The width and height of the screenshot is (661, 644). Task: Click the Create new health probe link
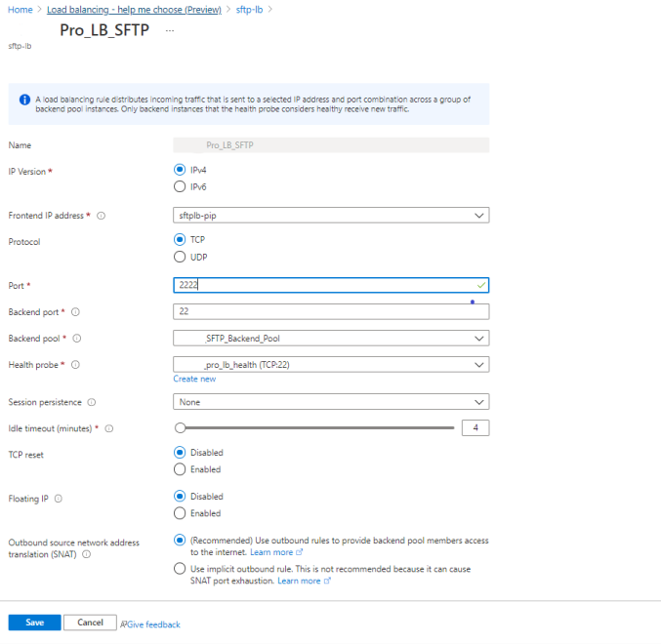(194, 379)
